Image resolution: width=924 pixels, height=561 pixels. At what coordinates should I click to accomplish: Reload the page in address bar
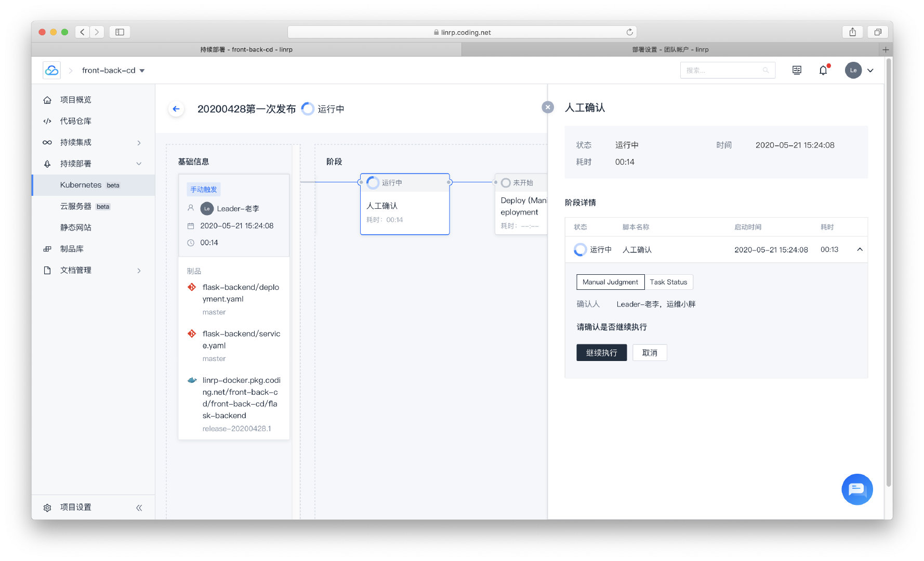pyautogui.click(x=629, y=32)
